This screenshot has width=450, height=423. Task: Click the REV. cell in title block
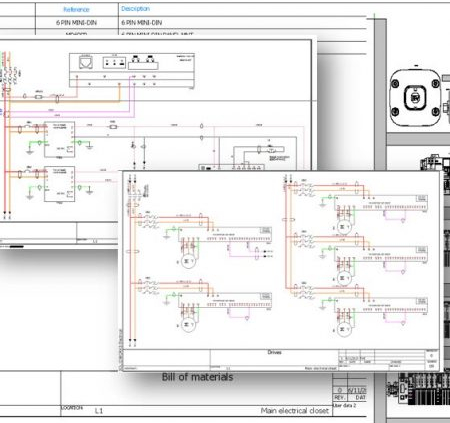[x=339, y=398]
